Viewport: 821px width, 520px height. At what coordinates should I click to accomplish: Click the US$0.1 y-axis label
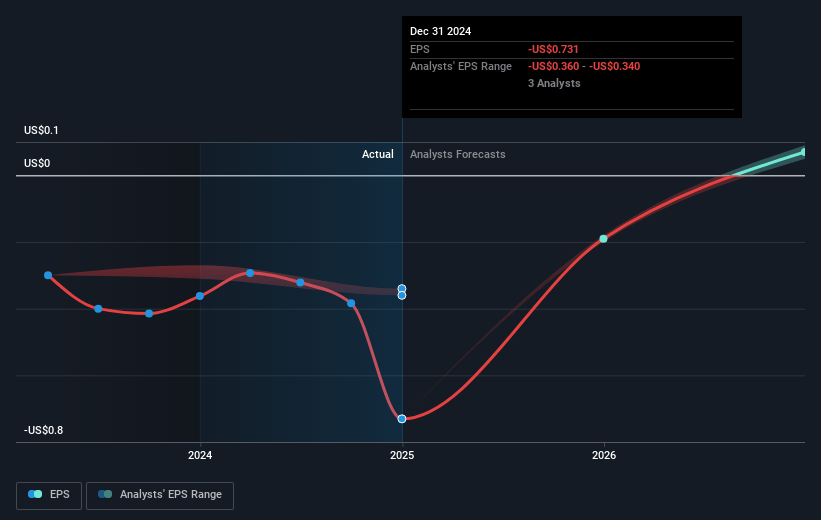click(x=41, y=130)
